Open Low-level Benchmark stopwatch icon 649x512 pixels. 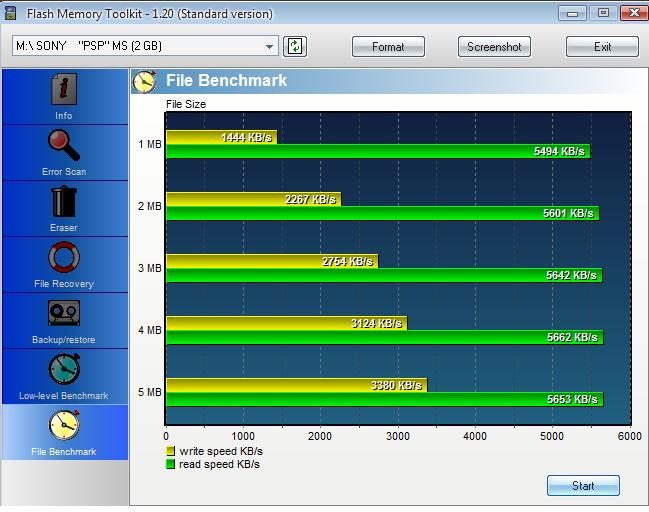click(64, 371)
